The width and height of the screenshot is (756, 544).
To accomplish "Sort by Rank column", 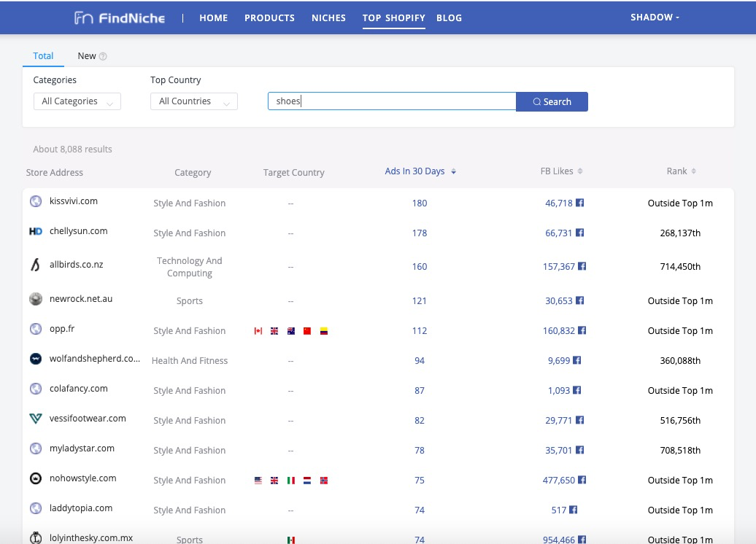I will pyautogui.click(x=681, y=171).
